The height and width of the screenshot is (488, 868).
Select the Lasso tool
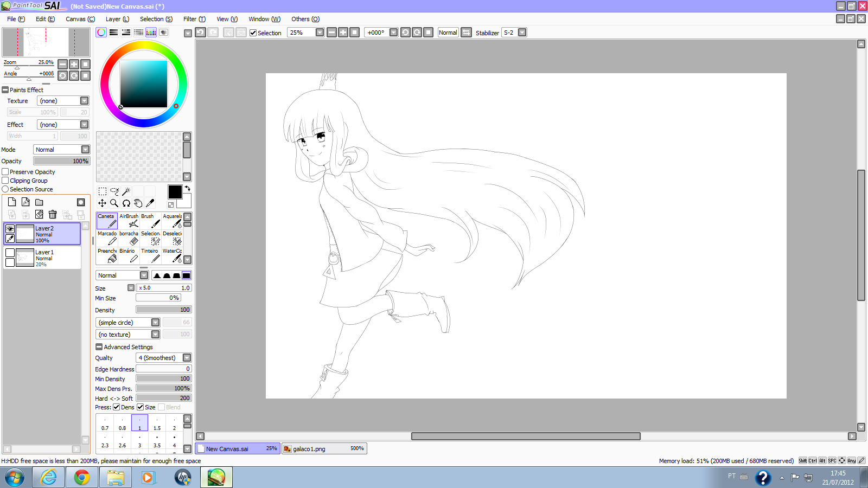(x=114, y=191)
